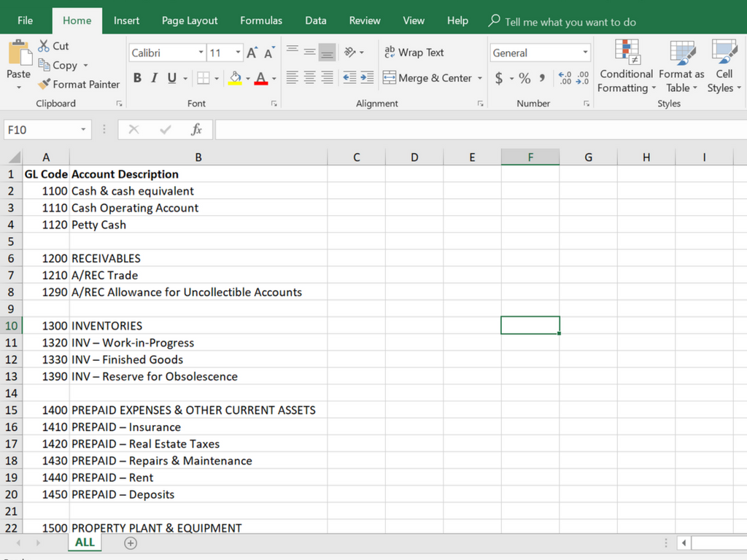Activate the Format Painter brush
The width and height of the screenshot is (747, 560).
pyautogui.click(x=44, y=85)
